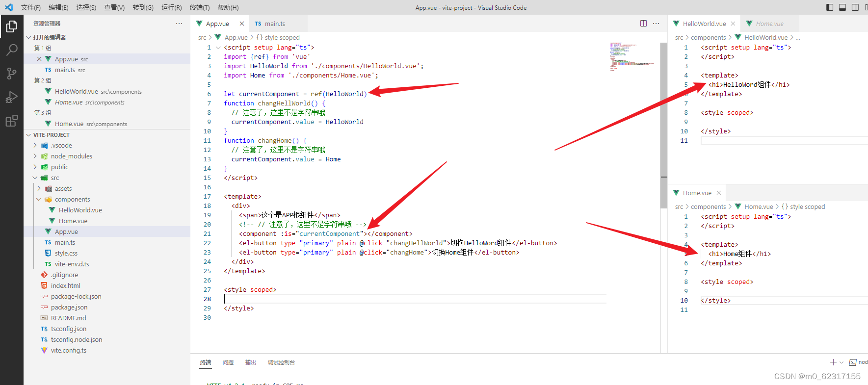Collapse the src folder
The image size is (868, 385).
(x=35, y=178)
